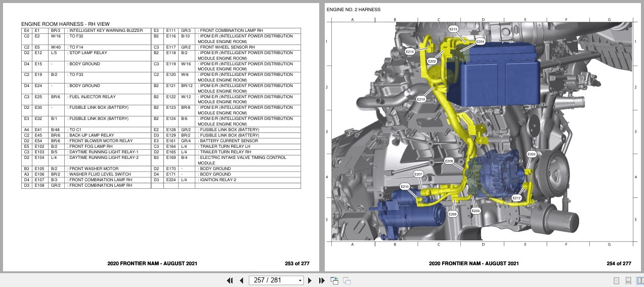Viewport: 644px width, 287px height.
Task: Click the E210 callout near the starter
Action: point(404,187)
